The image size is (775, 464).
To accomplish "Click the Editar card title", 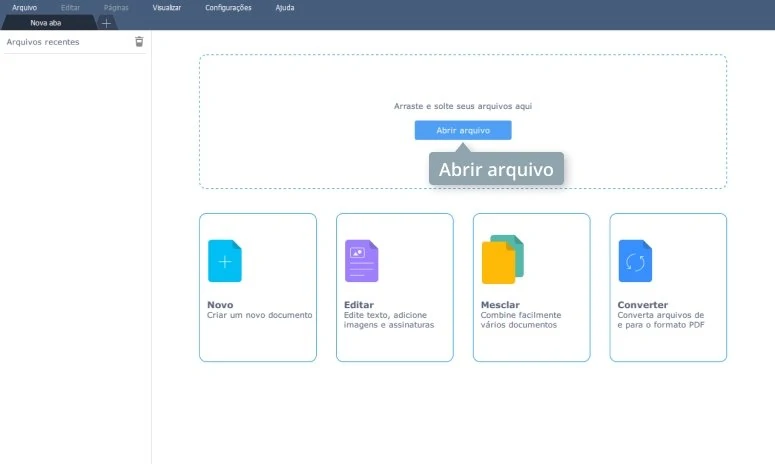I will (x=358, y=304).
